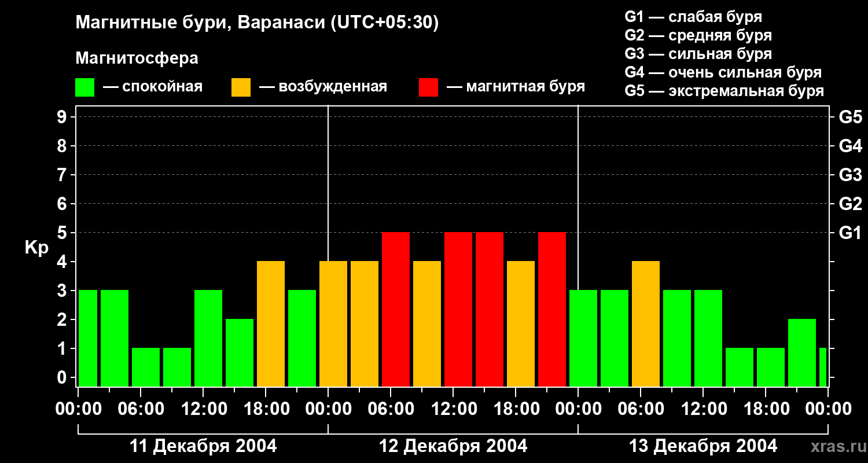This screenshot has height=463, width=868.
Task: Click the '12:00' time label for 11 Декабря
Action: (x=203, y=409)
